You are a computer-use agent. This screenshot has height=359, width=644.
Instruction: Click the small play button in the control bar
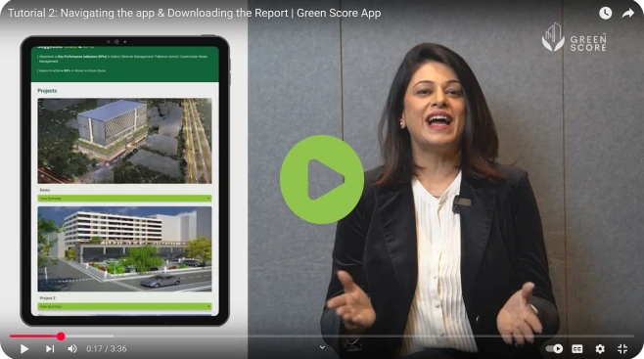[x=24, y=349]
